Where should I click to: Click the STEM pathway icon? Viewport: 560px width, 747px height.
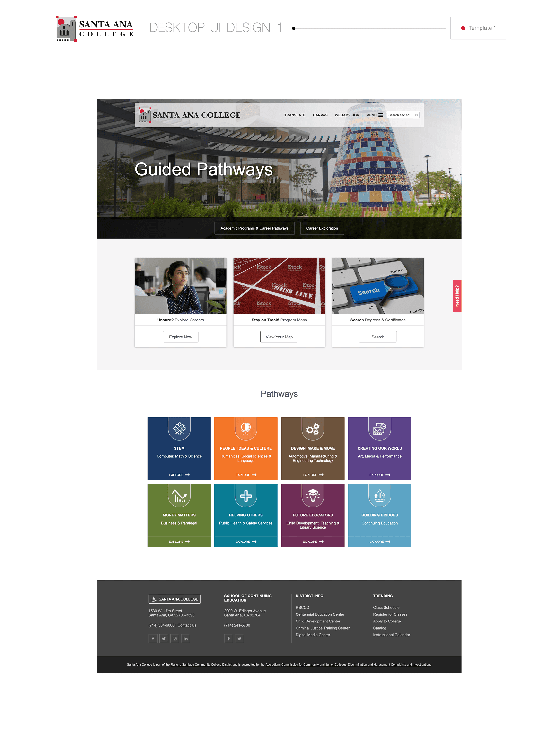(179, 428)
